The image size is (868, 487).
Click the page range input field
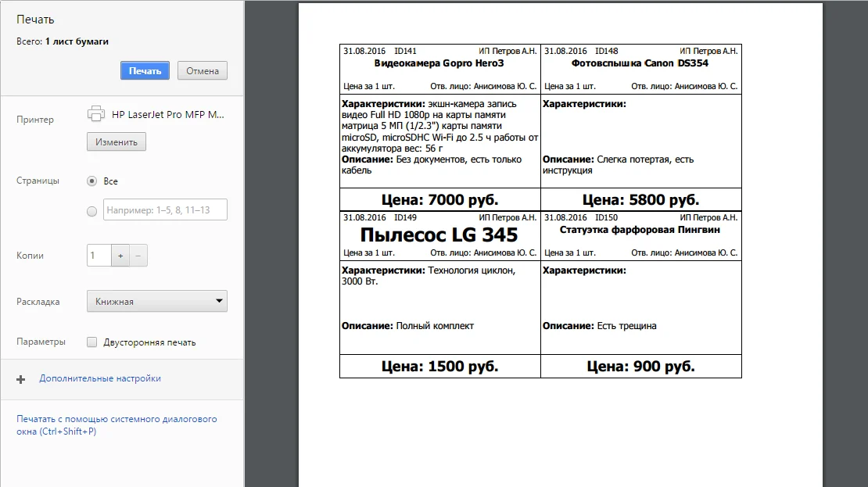[165, 209]
